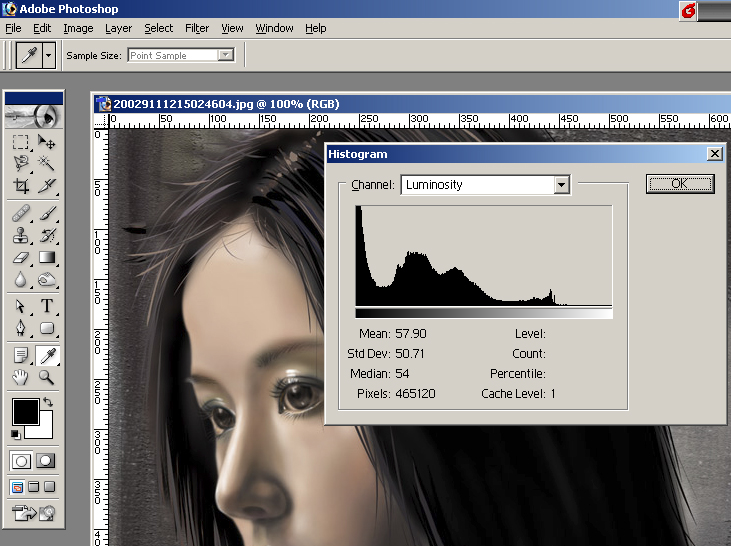
Task: Open the Filter menu
Action: pyautogui.click(x=196, y=28)
